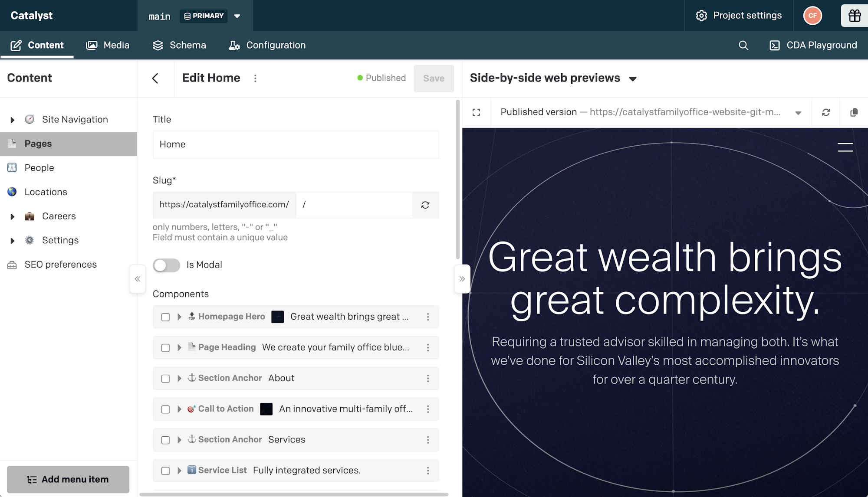Open the gift box icon
The image size is (868, 497).
pyautogui.click(x=854, y=16)
